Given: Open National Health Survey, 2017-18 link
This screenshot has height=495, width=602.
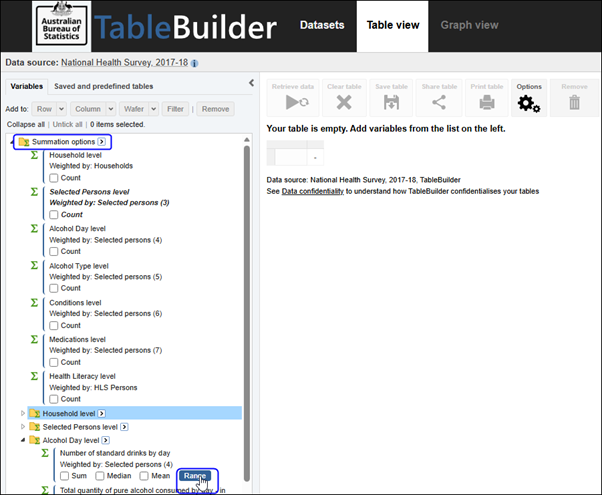Looking at the screenshot, I should 124,63.
